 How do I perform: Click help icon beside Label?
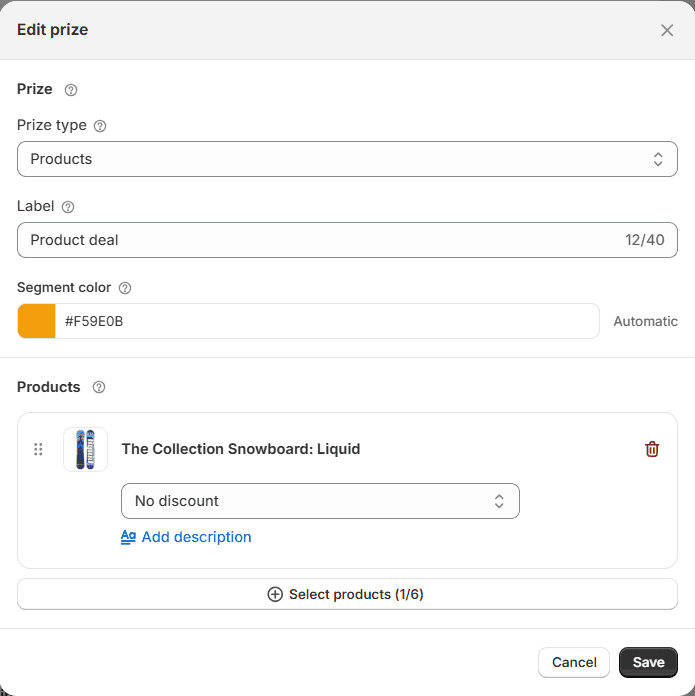click(x=68, y=207)
